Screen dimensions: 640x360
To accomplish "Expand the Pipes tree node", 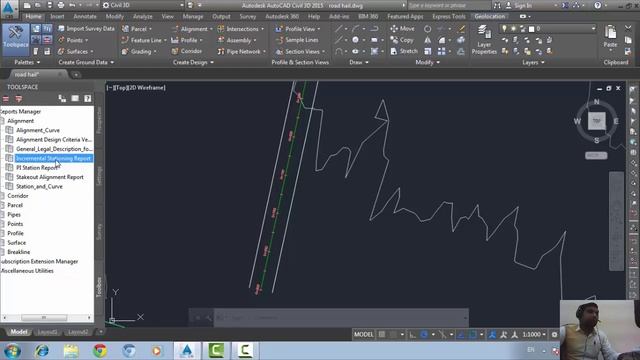I will [14, 215].
